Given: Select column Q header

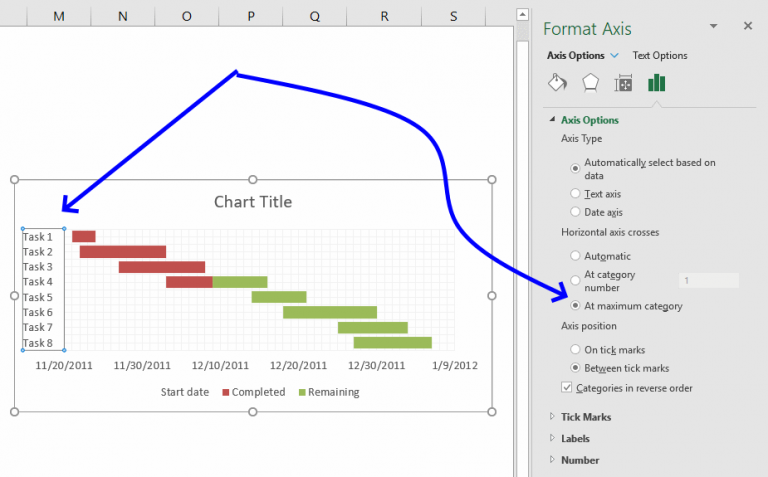Looking at the screenshot, I should coord(314,16).
